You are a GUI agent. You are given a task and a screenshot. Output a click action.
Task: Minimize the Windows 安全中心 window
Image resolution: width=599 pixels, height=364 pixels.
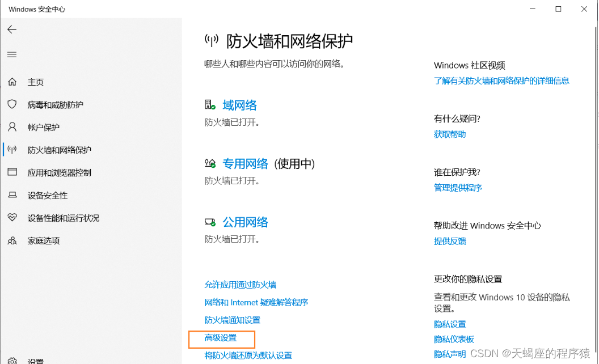point(533,9)
